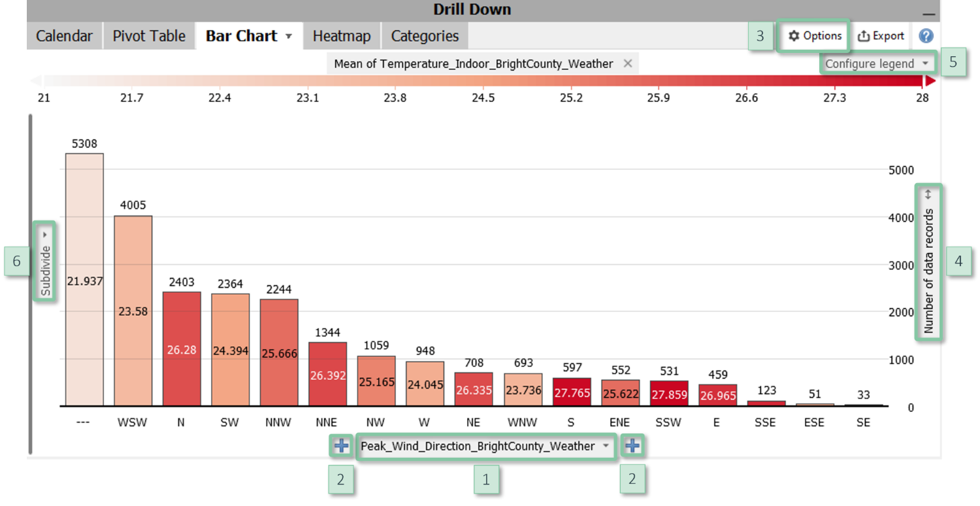Click the blue plus icon right of attribute selector
980x506 pixels.
coord(632,446)
